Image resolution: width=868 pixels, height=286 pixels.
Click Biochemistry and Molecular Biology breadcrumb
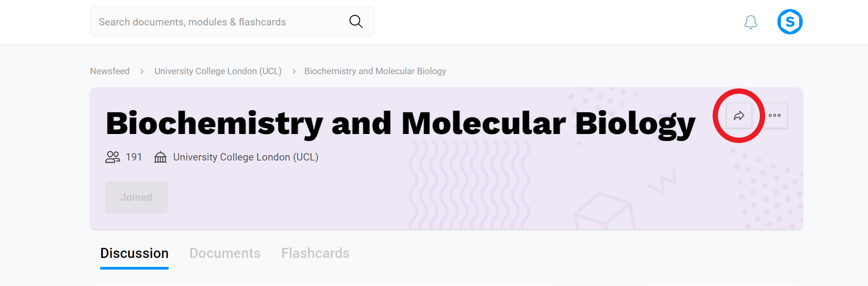tap(375, 71)
